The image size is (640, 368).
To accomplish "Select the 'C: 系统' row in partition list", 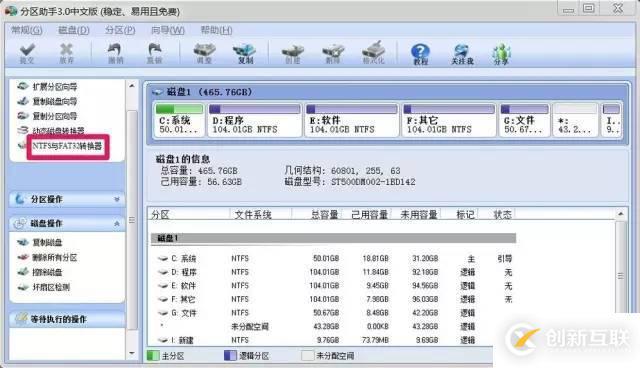I will [x=333, y=258].
